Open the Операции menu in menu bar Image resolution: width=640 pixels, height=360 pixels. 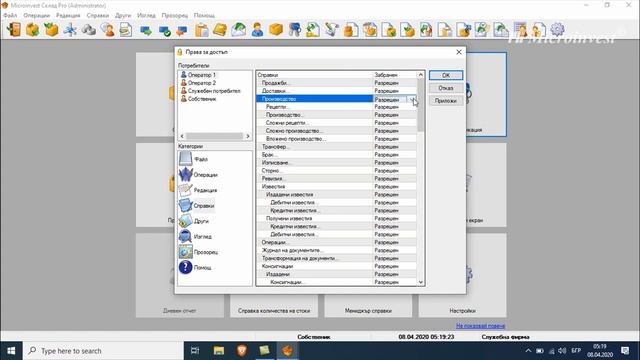[36, 15]
